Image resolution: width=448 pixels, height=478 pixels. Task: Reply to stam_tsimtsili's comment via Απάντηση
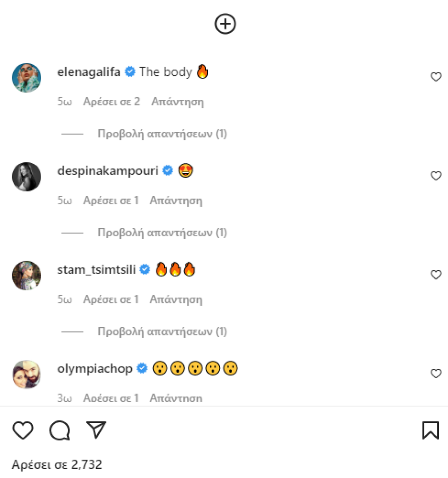pyautogui.click(x=176, y=299)
